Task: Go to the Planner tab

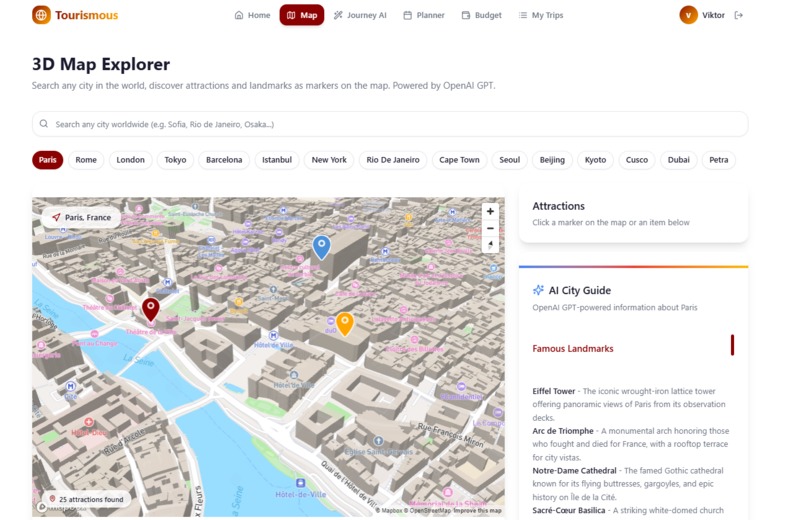Action: (x=424, y=15)
